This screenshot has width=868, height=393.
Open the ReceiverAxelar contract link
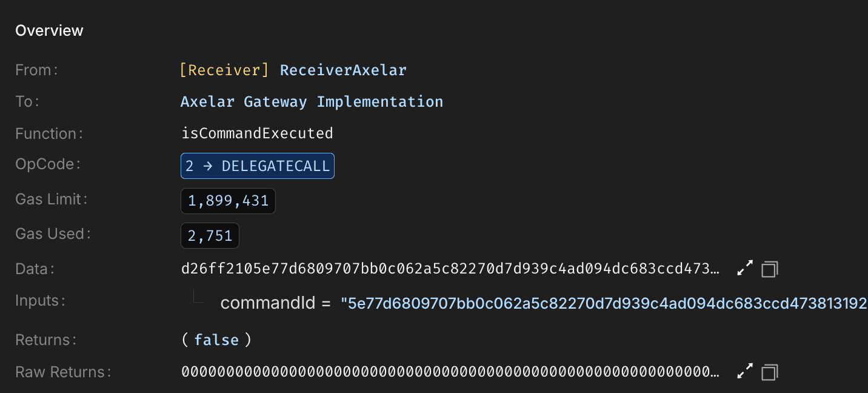point(343,70)
